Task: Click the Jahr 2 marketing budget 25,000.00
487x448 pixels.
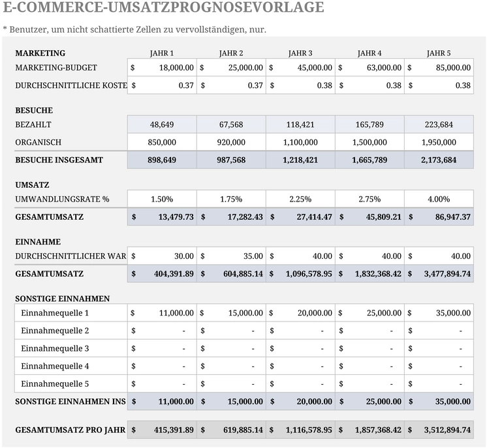Action: (231, 68)
